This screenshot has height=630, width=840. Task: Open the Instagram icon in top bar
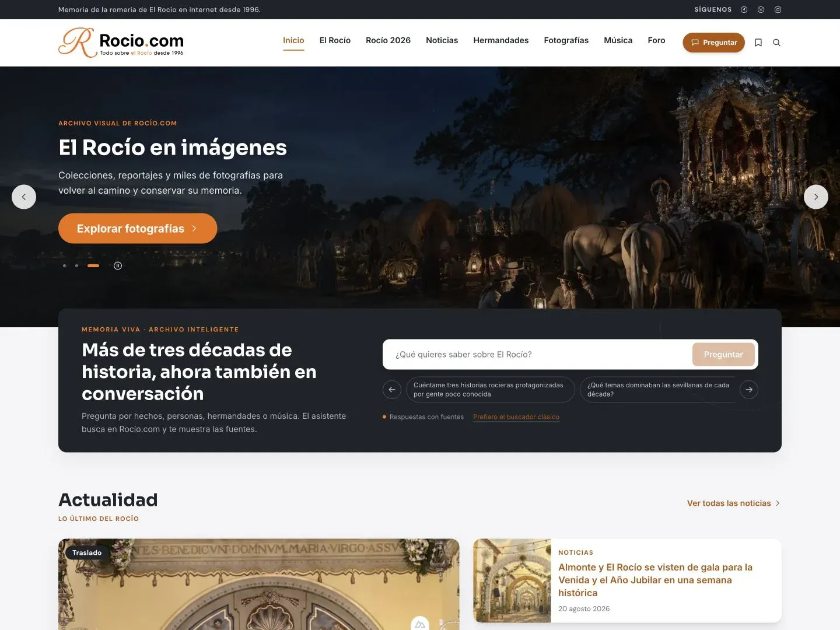pyautogui.click(x=778, y=9)
